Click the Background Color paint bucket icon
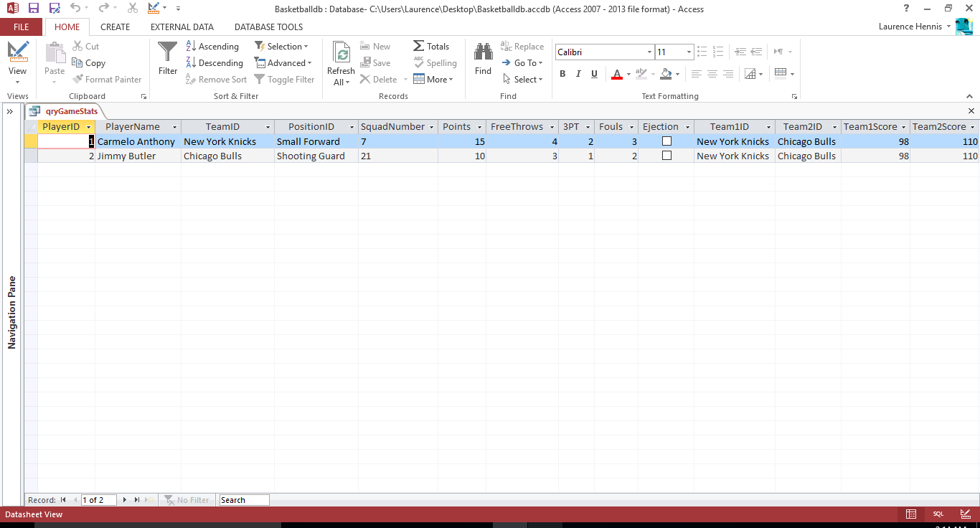The image size is (980, 528). 666,74
